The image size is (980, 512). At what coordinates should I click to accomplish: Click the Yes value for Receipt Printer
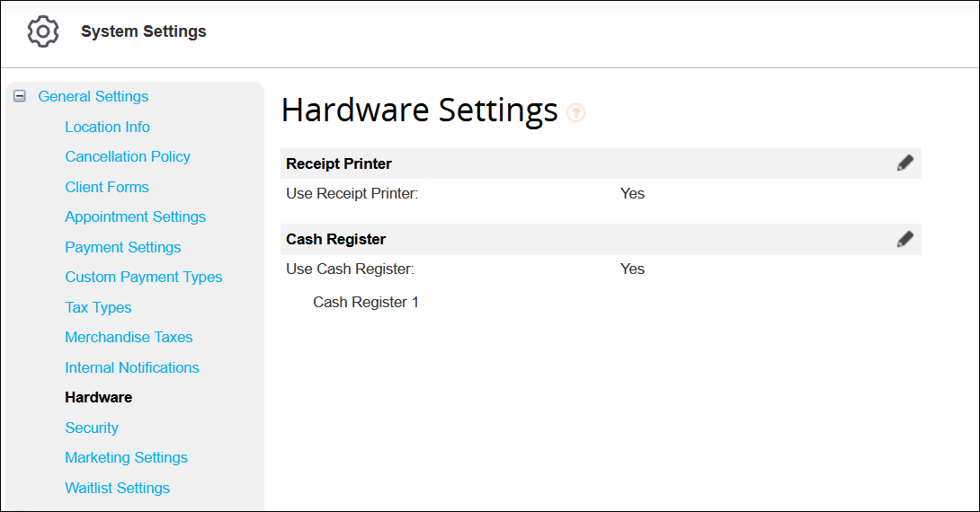[632, 193]
